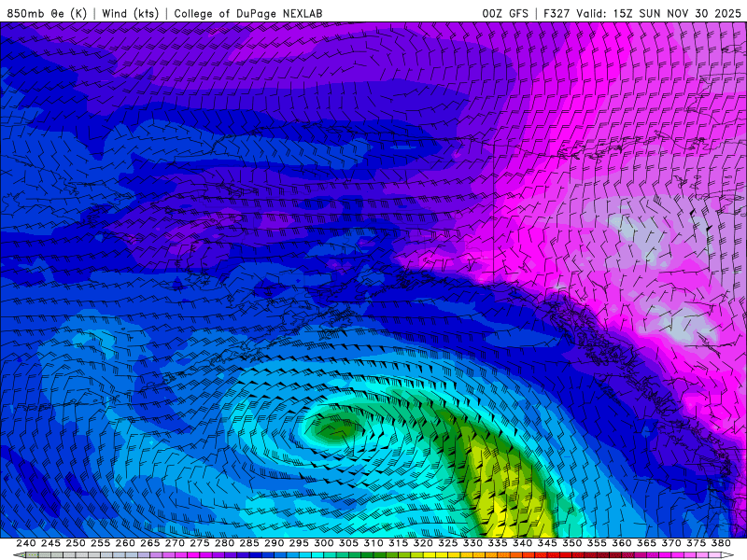Click the 355 color scale label
Viewport: 747px width, 560px height.
click(597, 543)
